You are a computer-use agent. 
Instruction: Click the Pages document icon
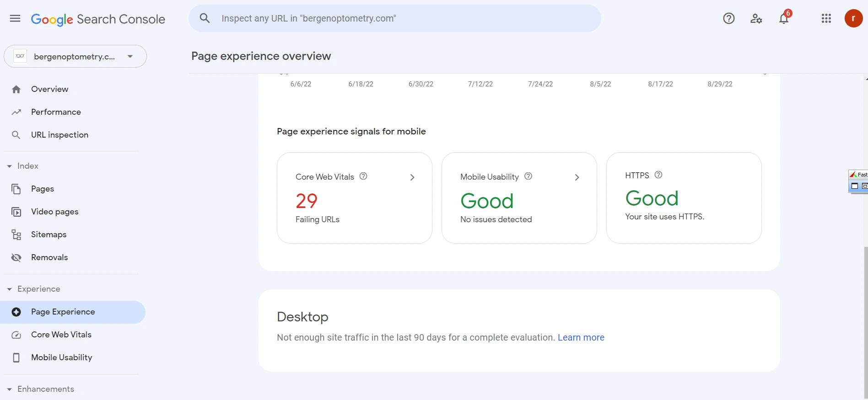click(x=16, y=189)
